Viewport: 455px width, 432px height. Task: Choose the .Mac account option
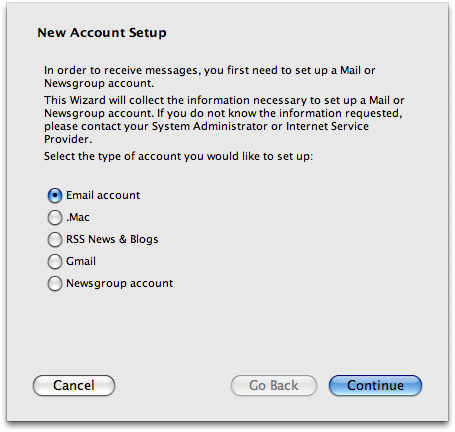pos(55,218)
